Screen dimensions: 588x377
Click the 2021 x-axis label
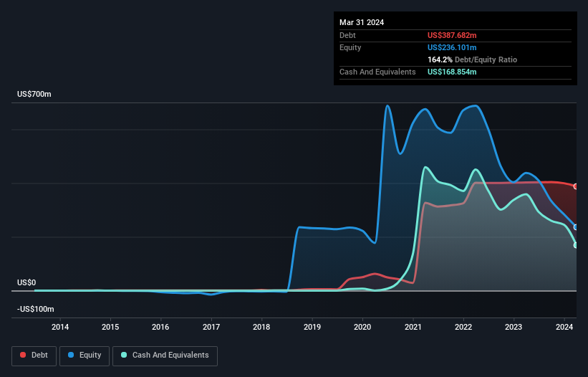click(x=413, y=327)
